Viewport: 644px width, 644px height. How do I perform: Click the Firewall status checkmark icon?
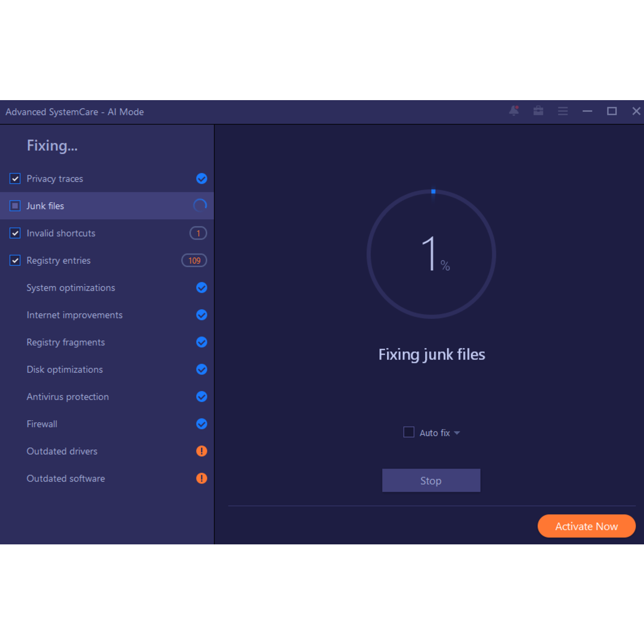pos(201,424)
